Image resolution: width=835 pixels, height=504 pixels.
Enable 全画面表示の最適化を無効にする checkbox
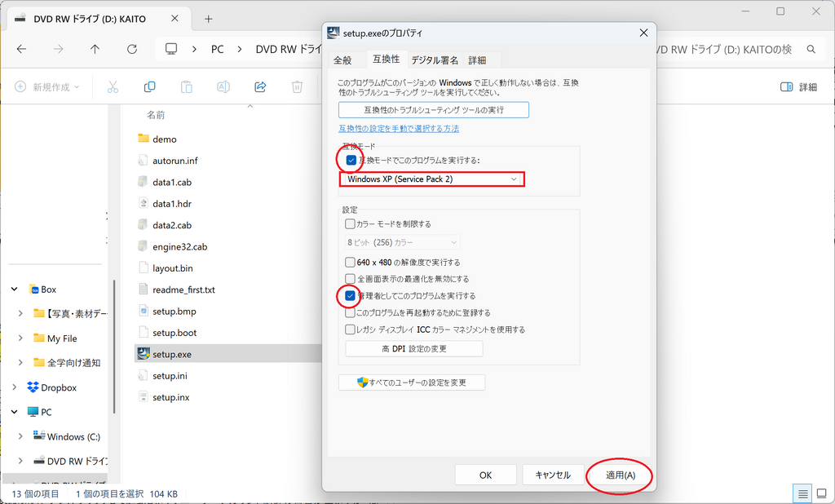350,279
